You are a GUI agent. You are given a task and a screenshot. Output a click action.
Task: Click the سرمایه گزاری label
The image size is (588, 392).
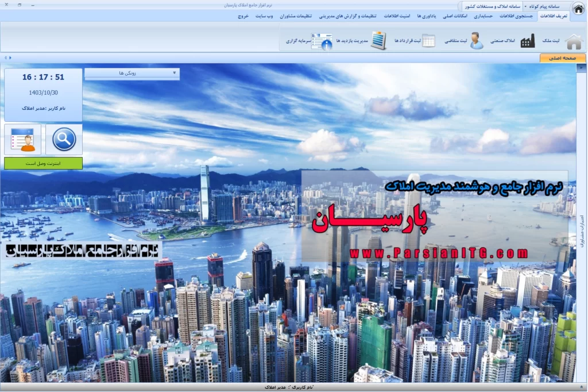coord(298,41)
